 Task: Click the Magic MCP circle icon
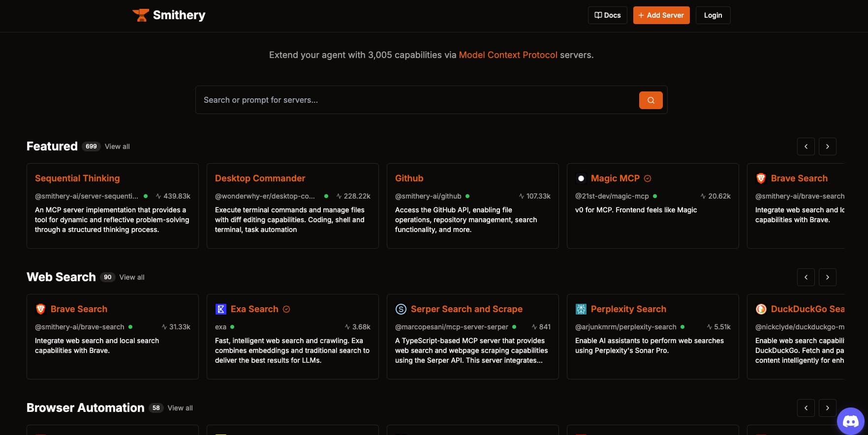click(x=581, y=178)
